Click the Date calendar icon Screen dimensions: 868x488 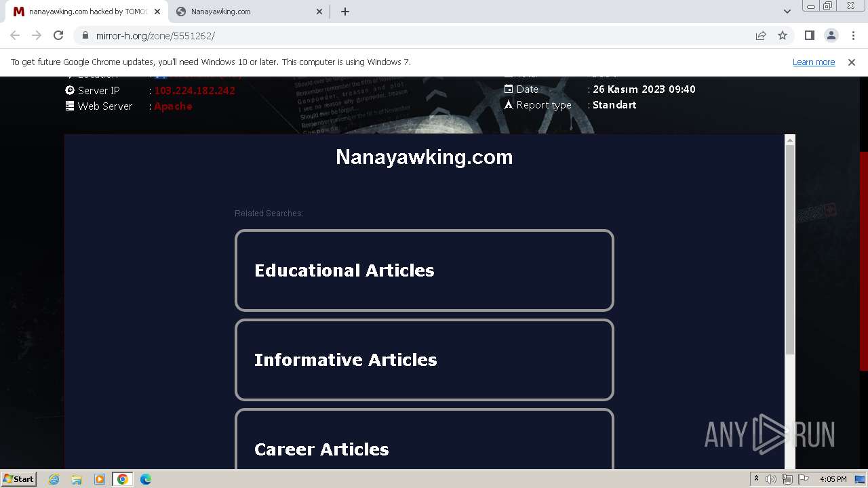(x=509, y=89)
